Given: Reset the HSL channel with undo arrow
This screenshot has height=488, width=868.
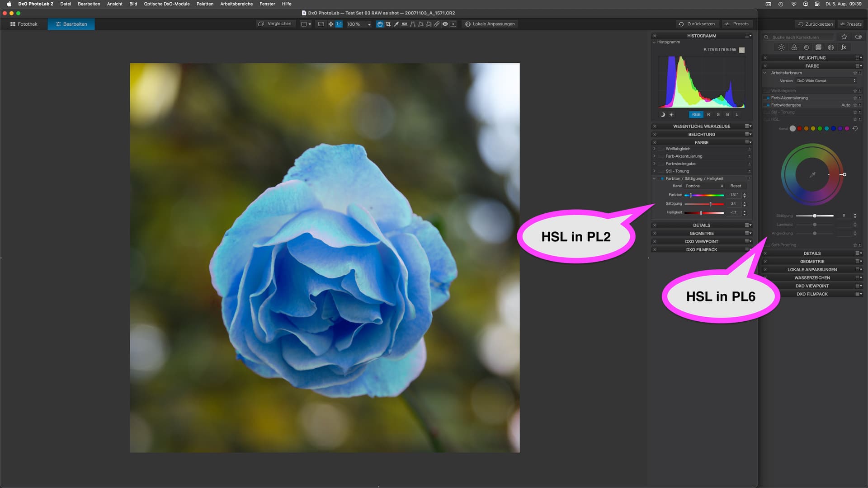Looking at the screenshot, I should coord(855,128).
